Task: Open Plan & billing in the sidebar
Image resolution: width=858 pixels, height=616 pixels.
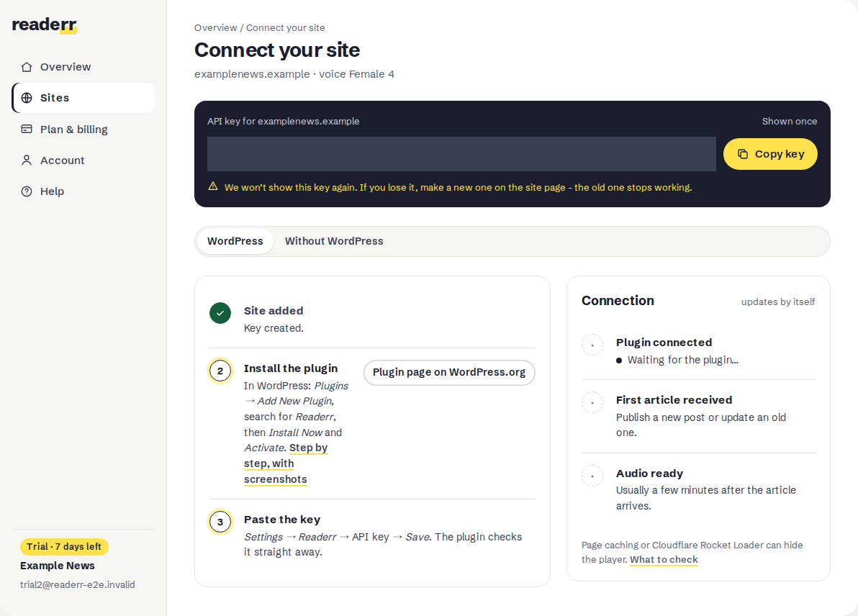Action: coord(83,129)
